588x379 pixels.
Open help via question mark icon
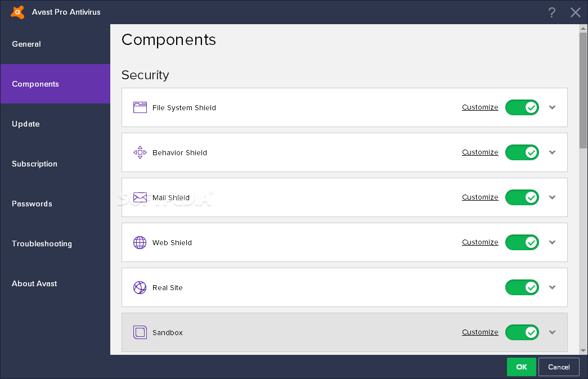point(551,12)
